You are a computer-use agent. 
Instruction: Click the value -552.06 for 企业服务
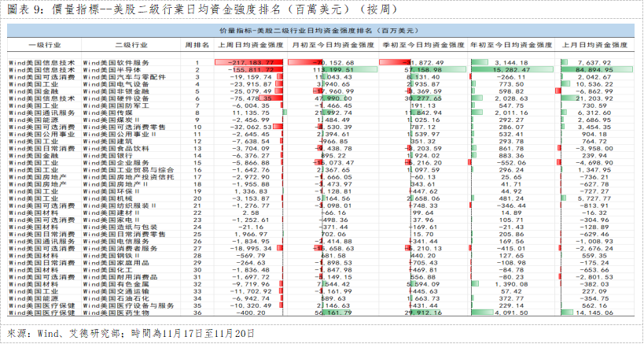click(510, 163)
